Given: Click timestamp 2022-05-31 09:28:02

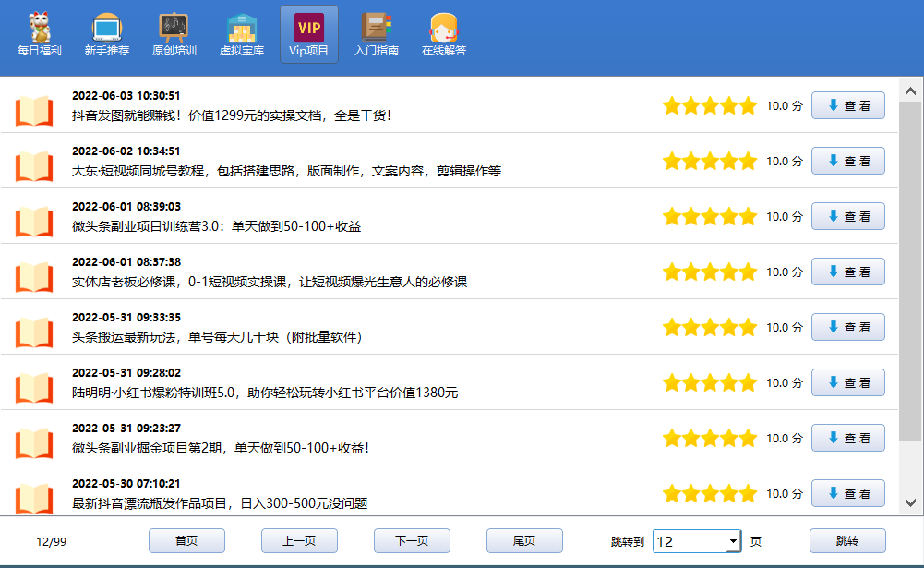Looking at the screenshot, I should pyautogui.click(x=126, y=373).
